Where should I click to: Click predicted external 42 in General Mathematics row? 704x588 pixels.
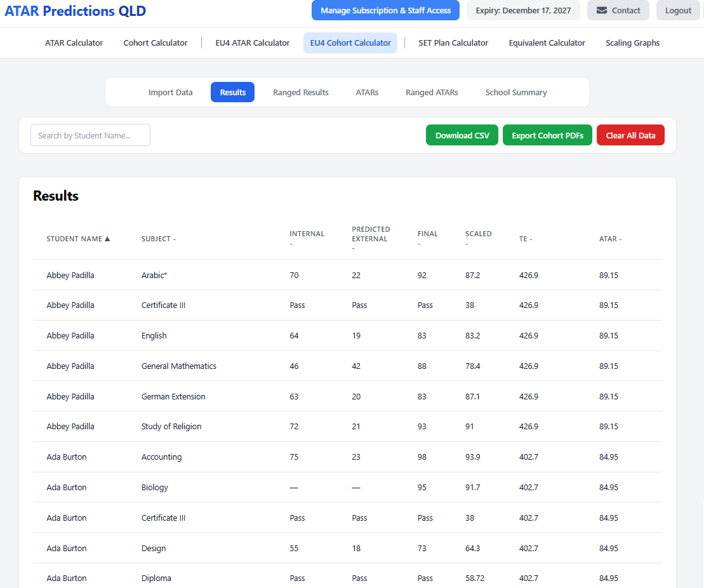356,366
